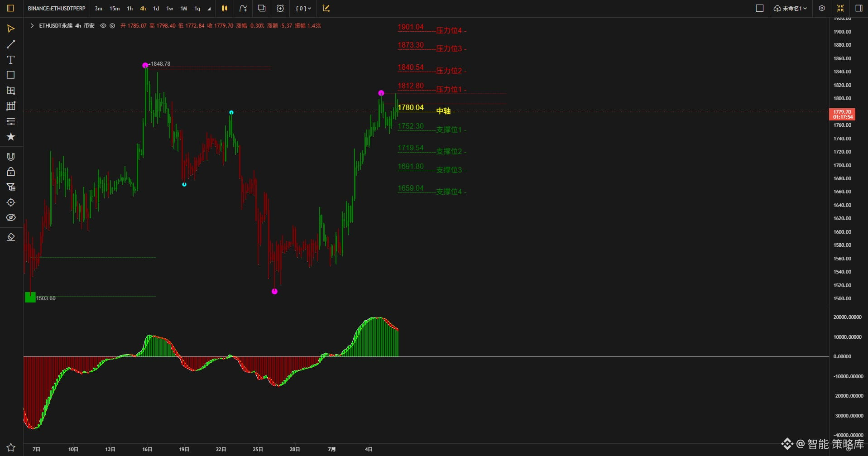
Task: Select the rectangle shape tool
Action: click(11, 75)
